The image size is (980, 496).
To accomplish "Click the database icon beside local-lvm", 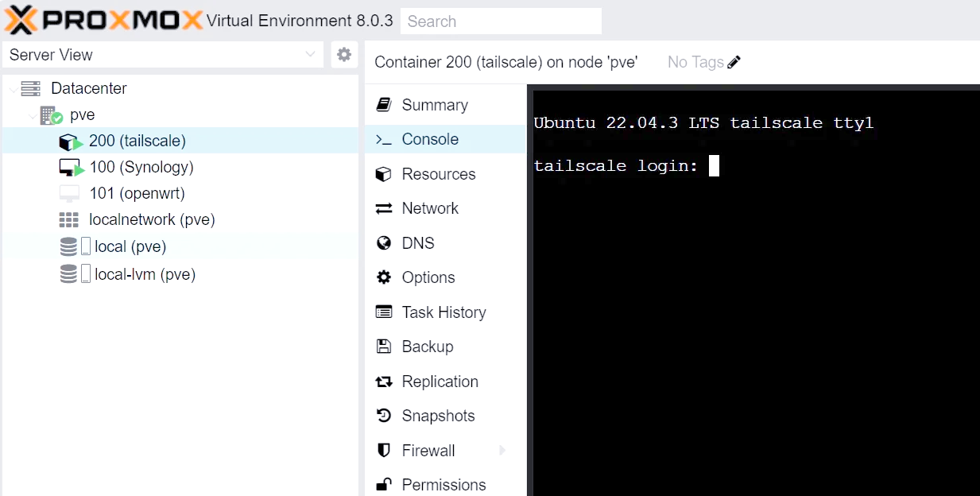I will pos(69,274).
